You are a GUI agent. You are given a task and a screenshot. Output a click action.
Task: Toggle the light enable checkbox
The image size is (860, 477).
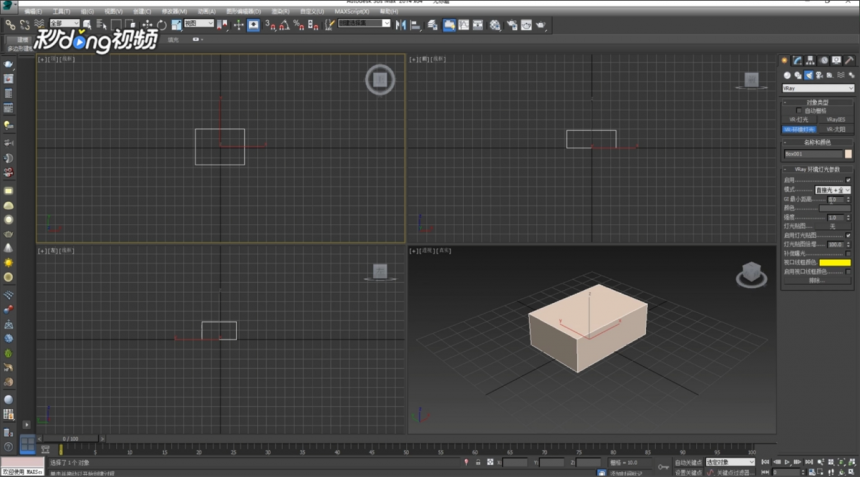(x=848, y=180)
